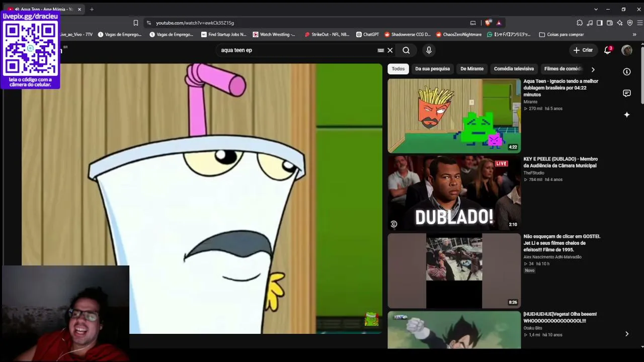
Task: Click title 'Aqua Teen - Ignacio tendo a melhor dublagem'
Action: click(x=561, y=87)
